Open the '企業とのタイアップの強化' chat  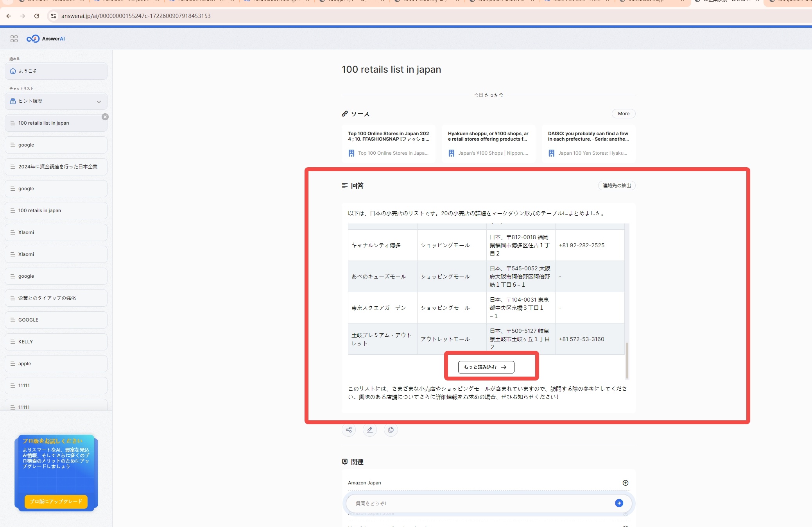56,298
